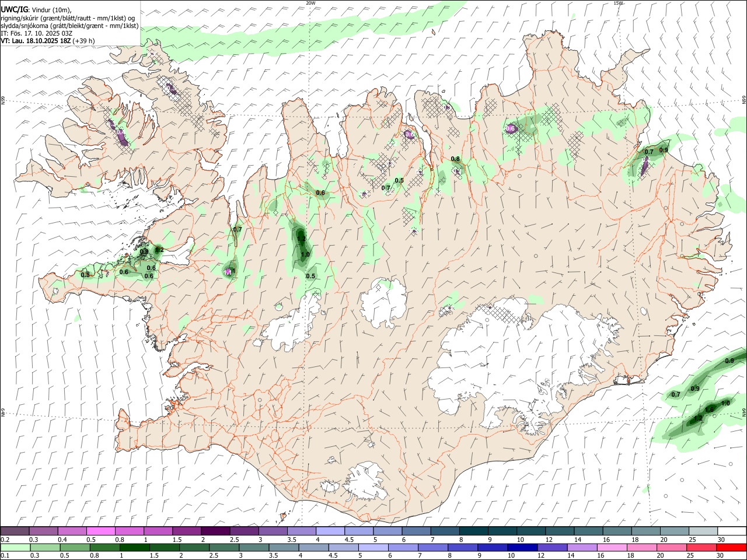Click the 1.0 value beside the offshore 1.6 value
This screenshot has height=560, width=747.
coord(725,403)
